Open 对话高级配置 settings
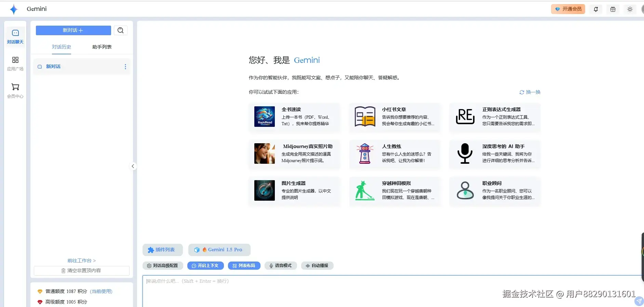The width and height of the screenshot is (644, 307). coord(163,266)
